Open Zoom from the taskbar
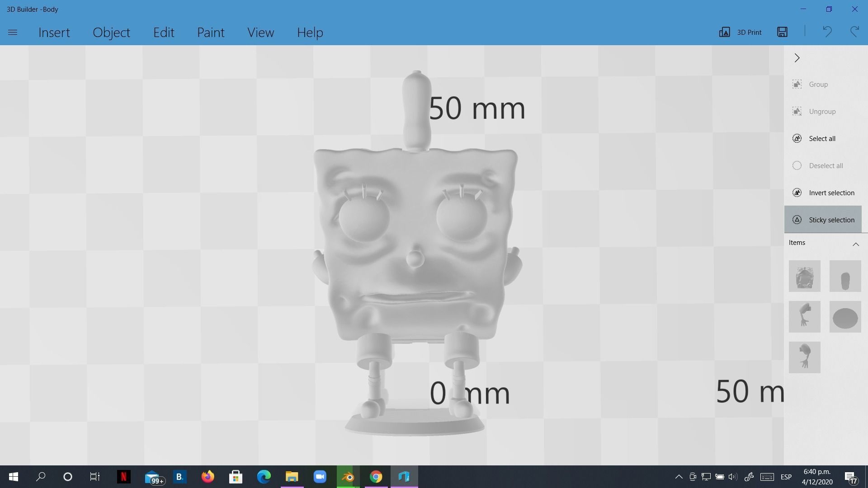868x488 pixels. tap(320, 477)
